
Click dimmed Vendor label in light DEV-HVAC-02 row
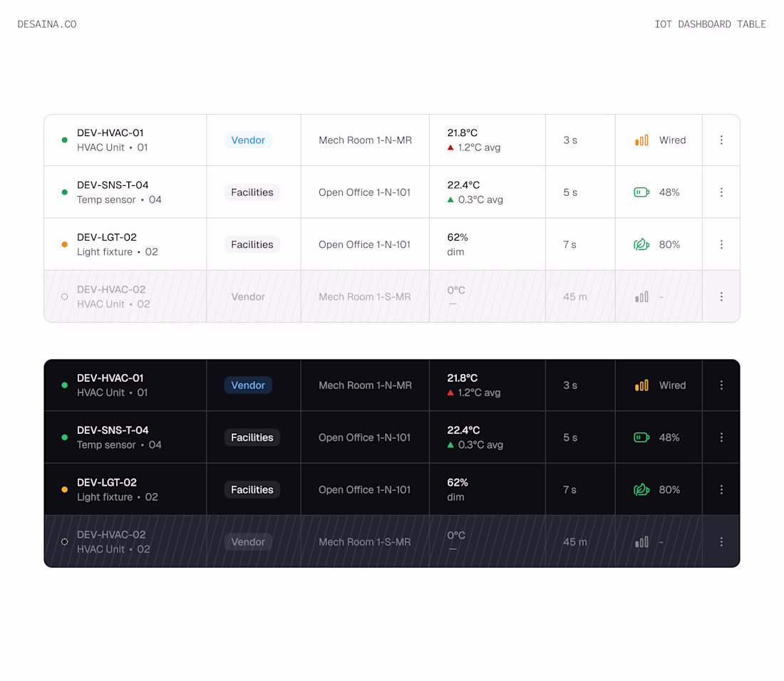click(x=248, y=297)
